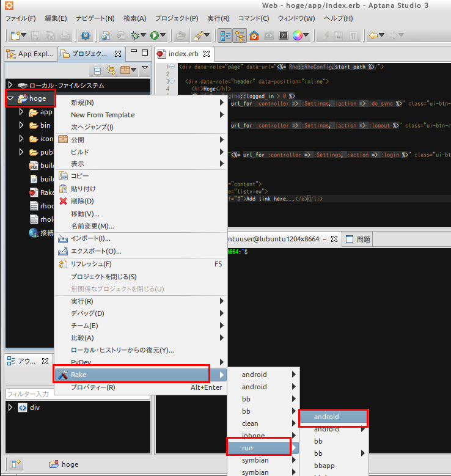Select Rake in the context menu
This screenshot has height=476, width=451.
click(141, 375)
